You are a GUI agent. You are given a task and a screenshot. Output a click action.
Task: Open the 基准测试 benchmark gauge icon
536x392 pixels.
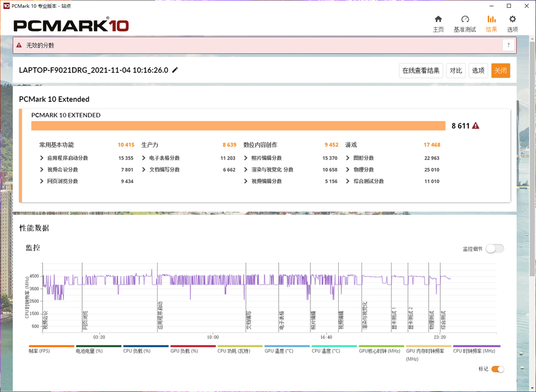tap(465, 20)
